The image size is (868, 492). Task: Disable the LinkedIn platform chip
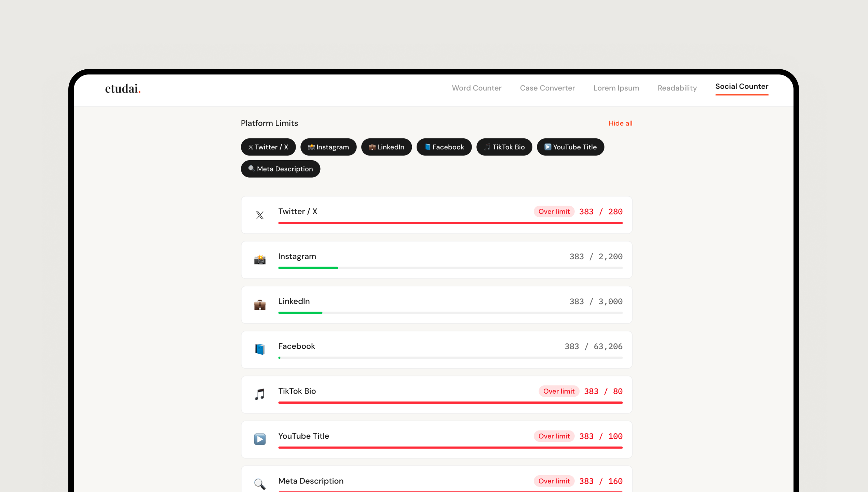click(386, 147)
